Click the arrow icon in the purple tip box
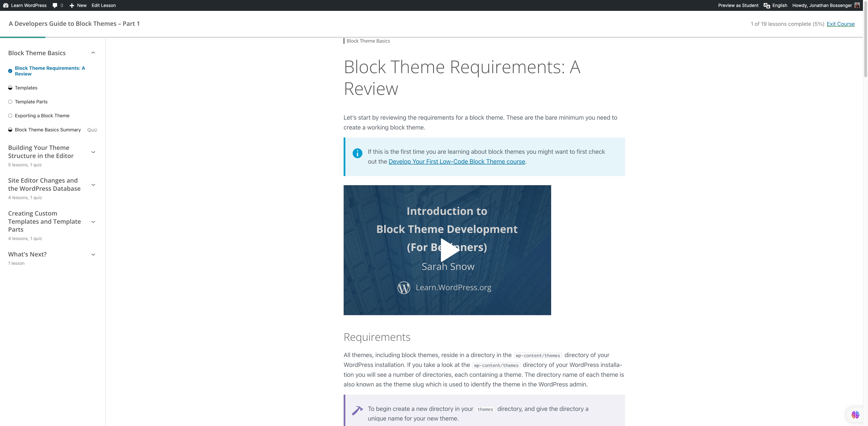Image resolution: width=868 pixels, height=426 pixels. [357, 411]
